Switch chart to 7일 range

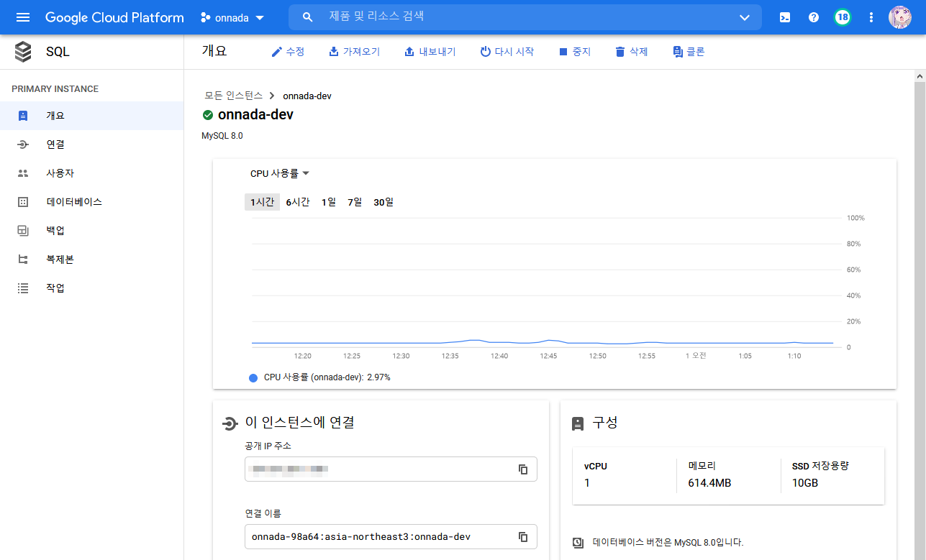pos(355,202)
